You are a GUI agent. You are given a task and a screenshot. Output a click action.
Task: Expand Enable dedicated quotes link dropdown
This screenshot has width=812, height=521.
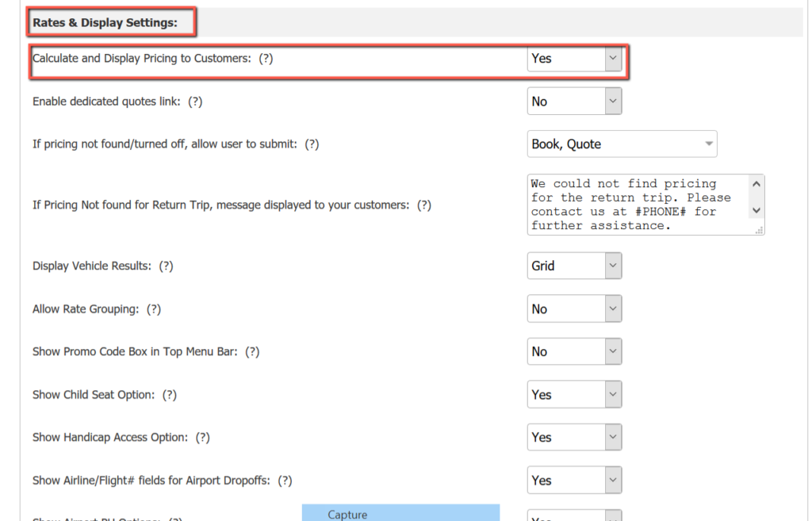tap(574, 102)
